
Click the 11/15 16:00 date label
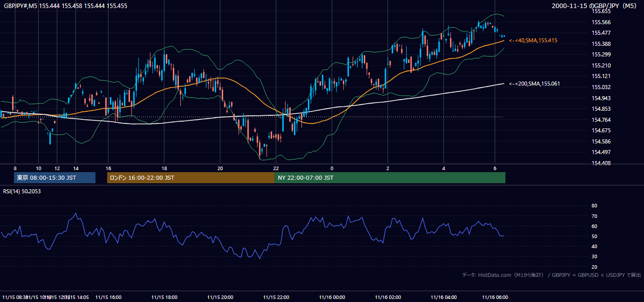pos(108,297)
